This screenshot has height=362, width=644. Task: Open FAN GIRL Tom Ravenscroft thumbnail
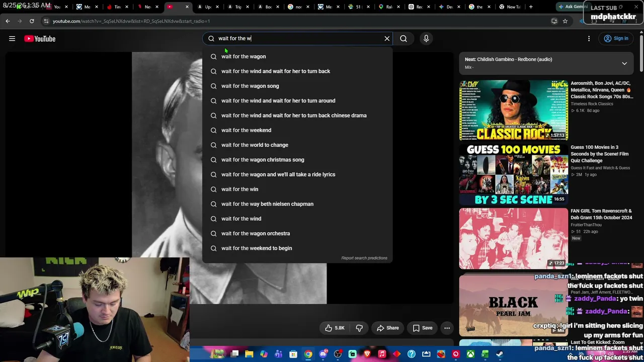[513, 238]
